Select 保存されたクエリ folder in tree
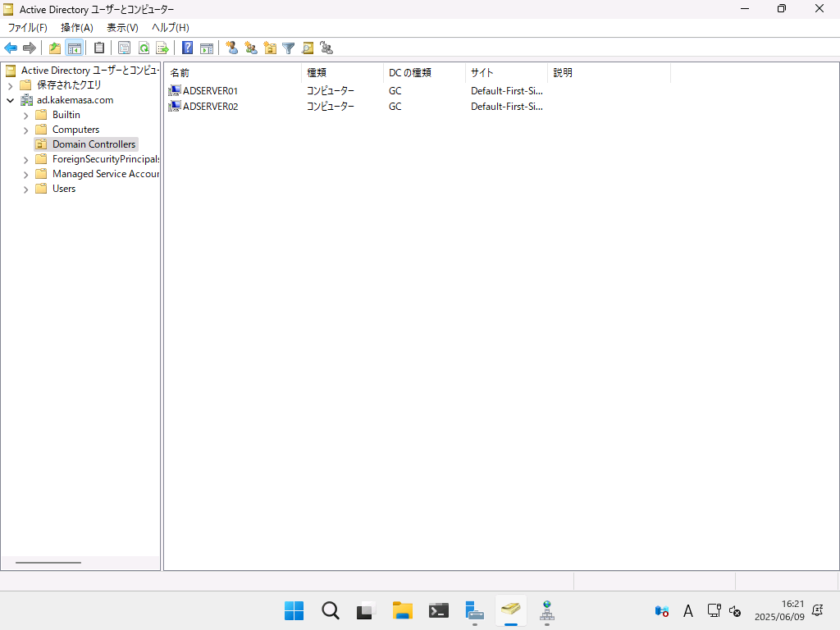Image resolution: width=840 pixels, height=630 pixels. pyautogui.click(x=61, y=85)
